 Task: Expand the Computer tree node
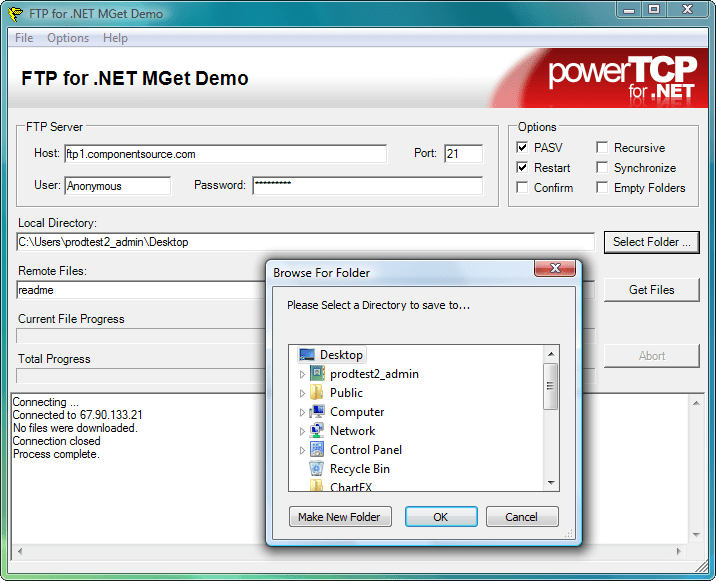coord(302,412)
